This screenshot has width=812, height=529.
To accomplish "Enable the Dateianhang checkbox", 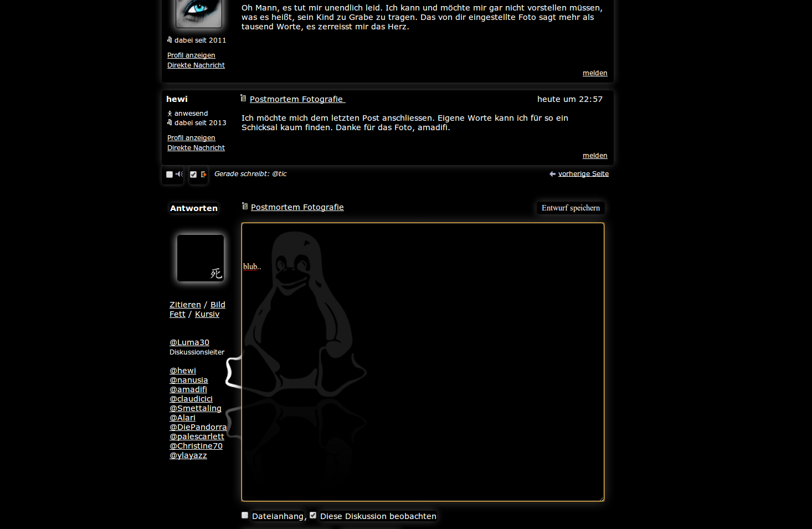I will (x=245, y=515).
